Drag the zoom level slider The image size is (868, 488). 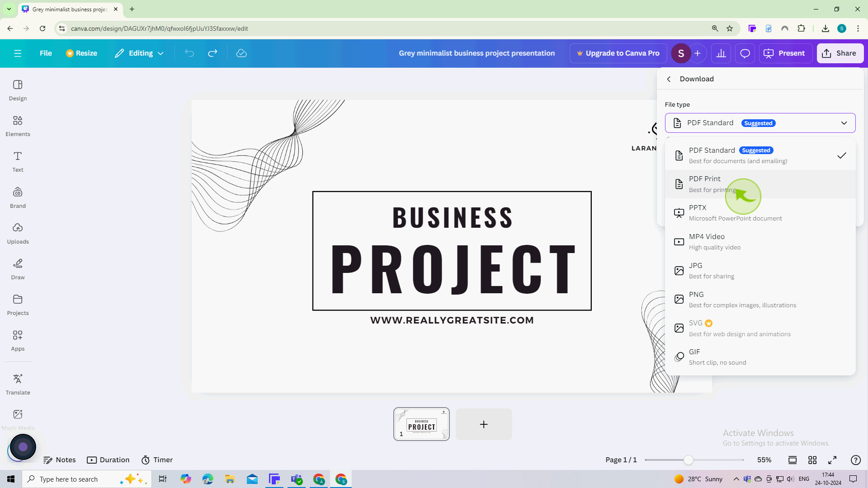point(688,460)
